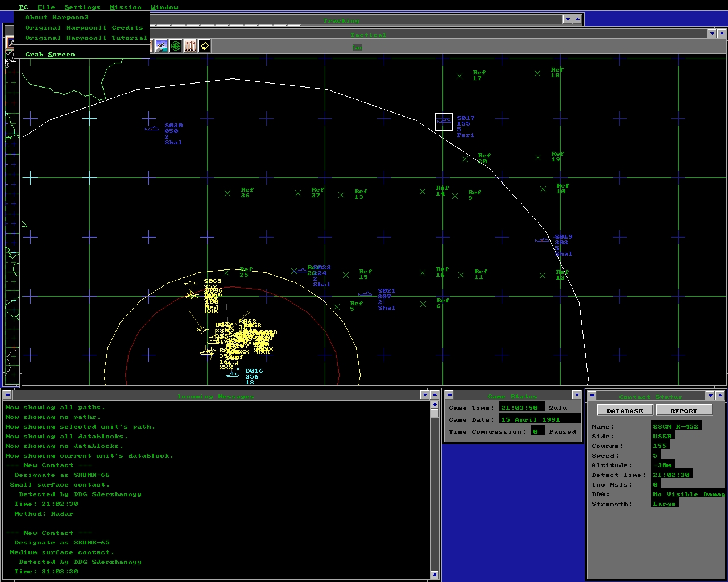Viewport: 728px width, 582px height.
Task: Click the REPORT button
Action: pyautogui.click(x=684, y=410)
